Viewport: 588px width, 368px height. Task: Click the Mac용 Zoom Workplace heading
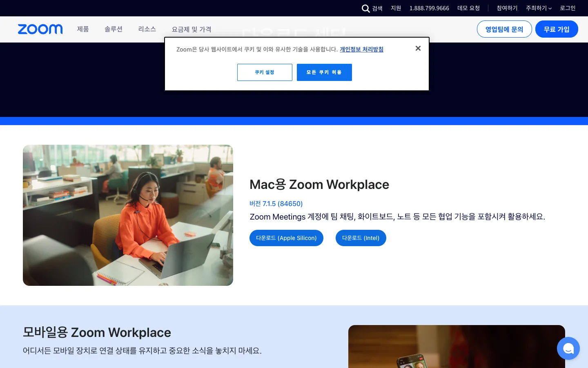[319, 184]
